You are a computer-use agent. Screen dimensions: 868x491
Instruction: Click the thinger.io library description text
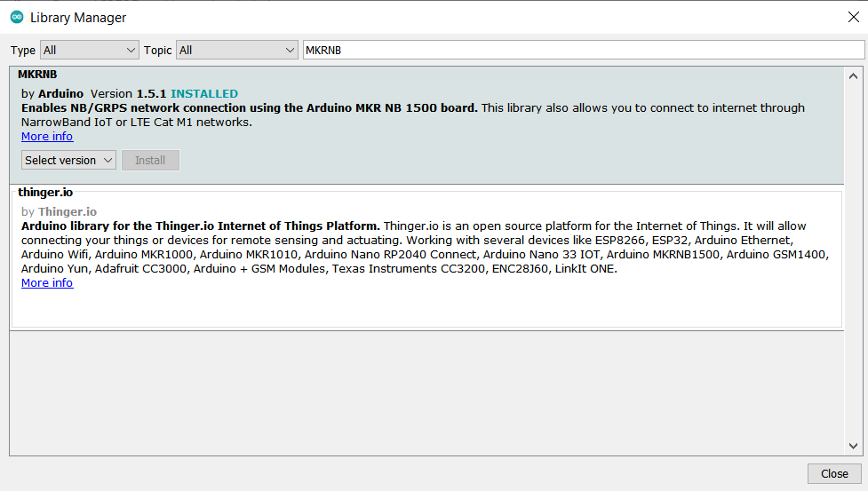tap(425, 248)
